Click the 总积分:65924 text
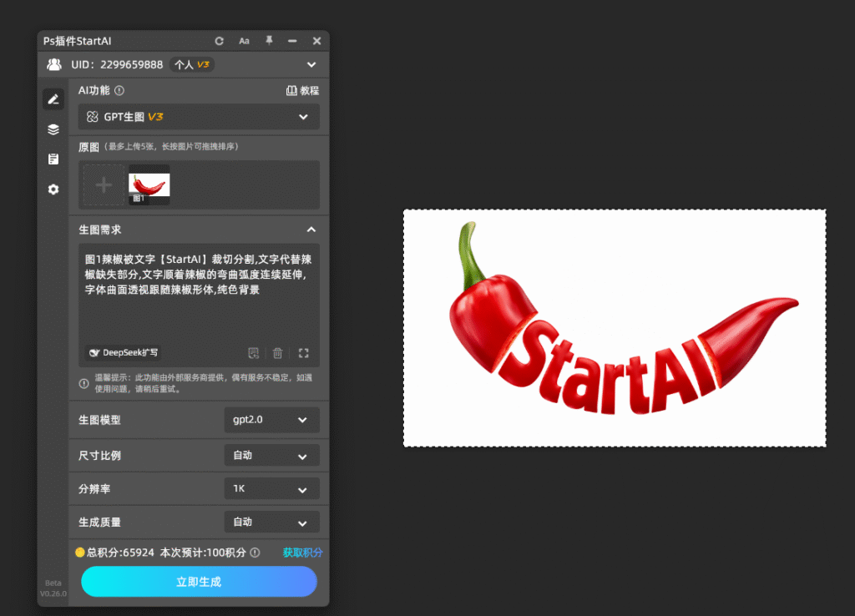Screen dimensions: 855x616 click(x=120, y=553)
